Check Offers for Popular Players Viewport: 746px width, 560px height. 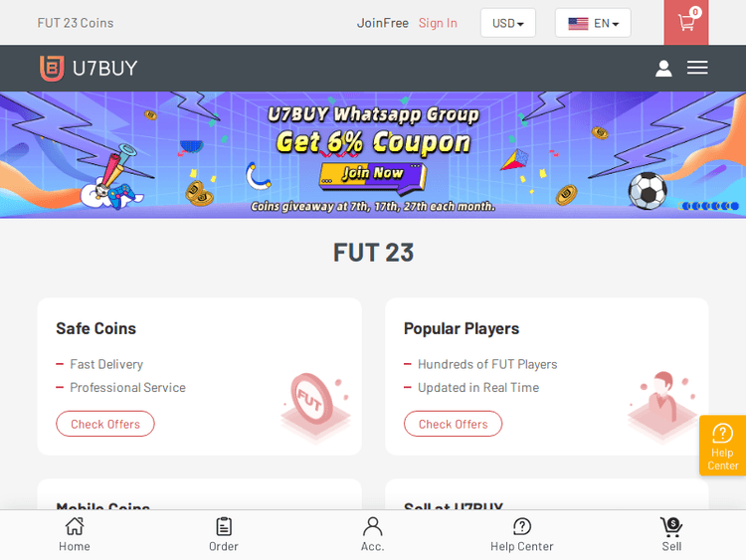pyautogui.click(x=453, y=424)
